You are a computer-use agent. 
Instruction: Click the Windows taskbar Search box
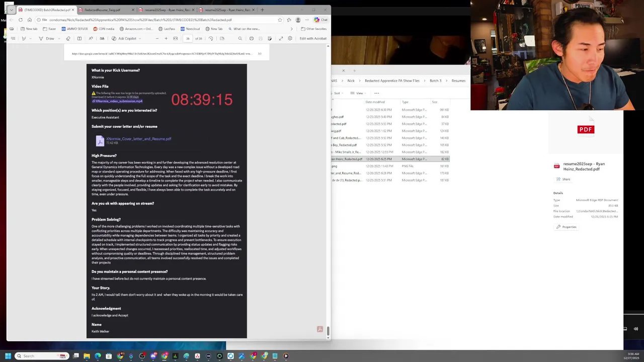(41, 356)
